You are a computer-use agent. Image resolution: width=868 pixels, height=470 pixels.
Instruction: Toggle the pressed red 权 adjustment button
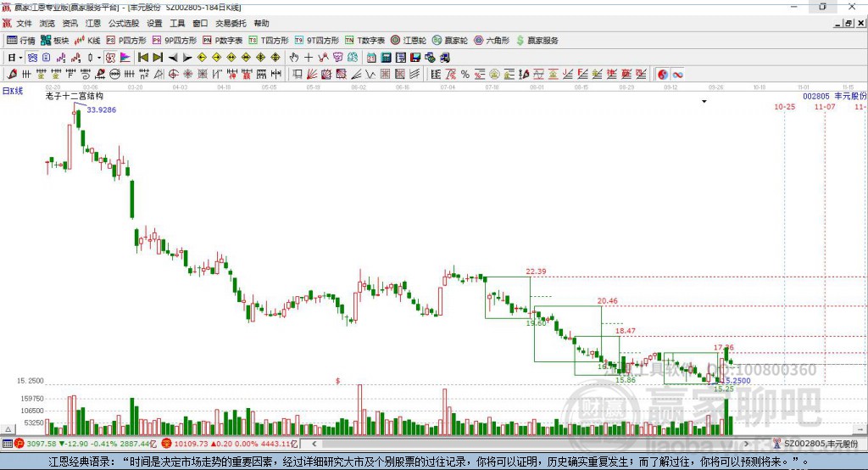pos(110,58)
